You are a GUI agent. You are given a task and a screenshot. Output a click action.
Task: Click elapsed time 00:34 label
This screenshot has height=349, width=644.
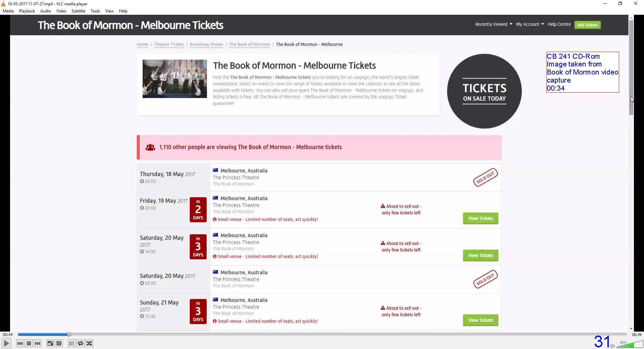tap(8, 335)
